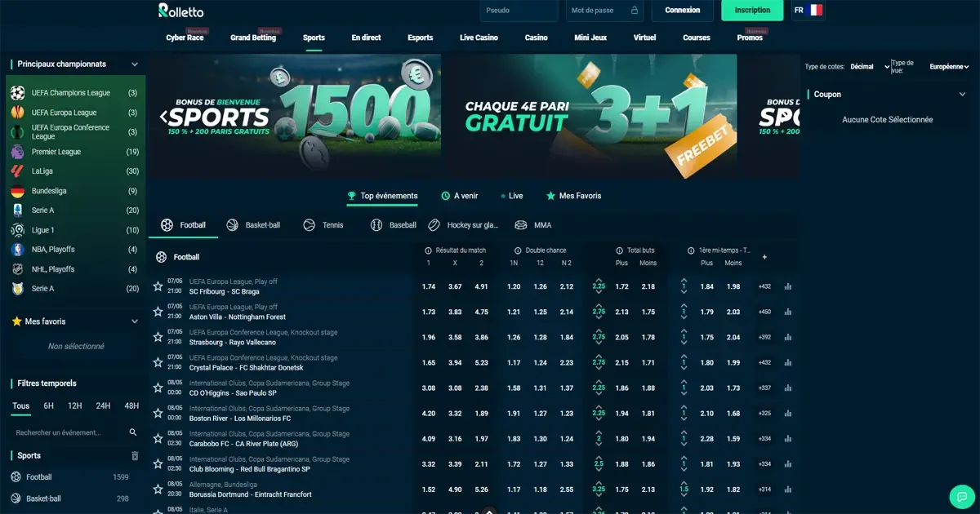The image size is (980, 514).
Task: Open stats chart for Aston Villa - Nottingham Forest
Action: tap(788, 312)
